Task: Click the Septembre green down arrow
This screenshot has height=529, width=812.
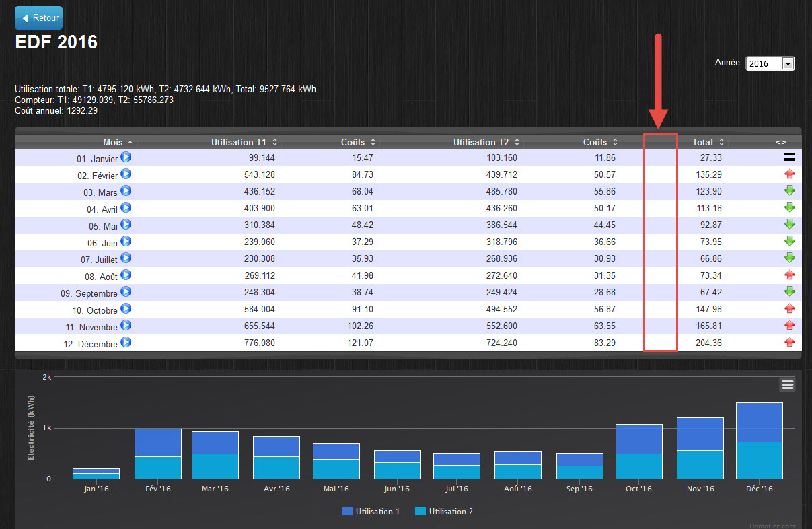Action: point(790,291)
